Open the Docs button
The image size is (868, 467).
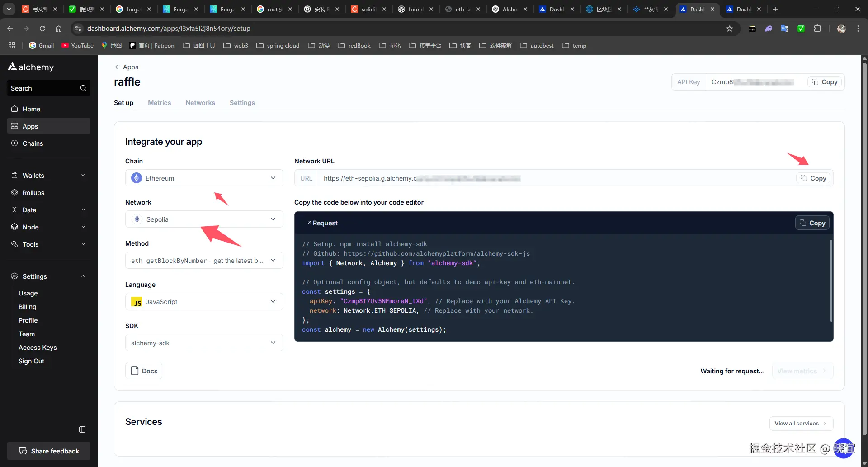(x=144, y=371)
